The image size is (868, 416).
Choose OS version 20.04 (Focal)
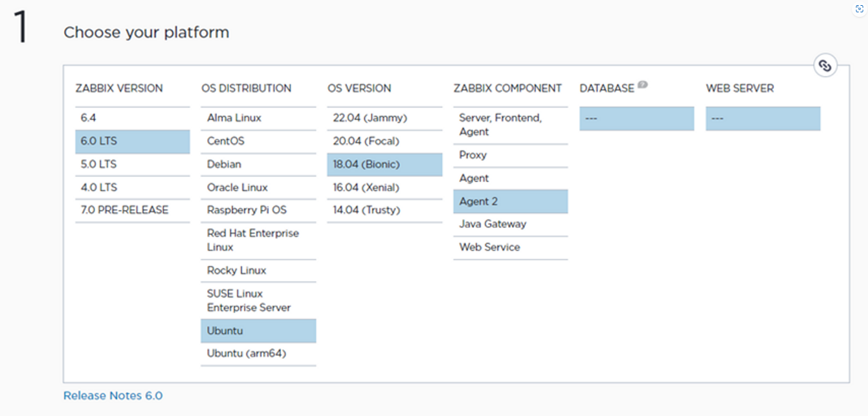pyautogui.click(x=384, y=142)
